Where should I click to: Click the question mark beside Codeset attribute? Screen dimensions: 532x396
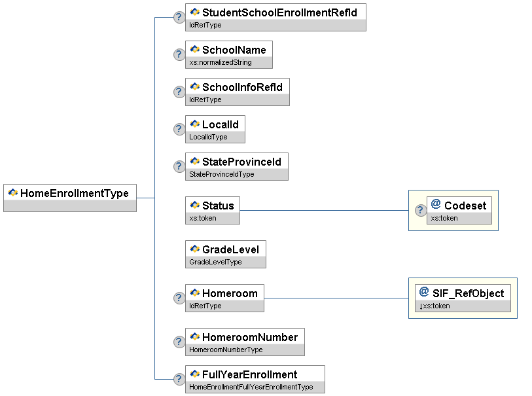tap(420, 211)
